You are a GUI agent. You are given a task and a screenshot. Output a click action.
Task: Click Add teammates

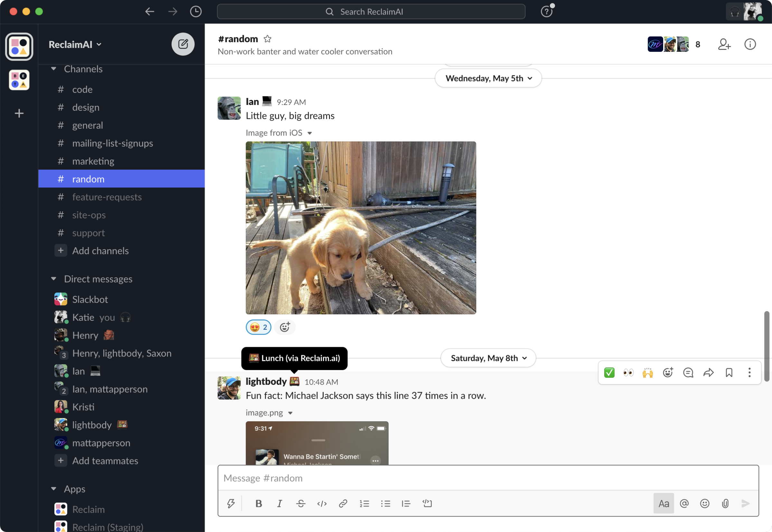click(122, 461)
